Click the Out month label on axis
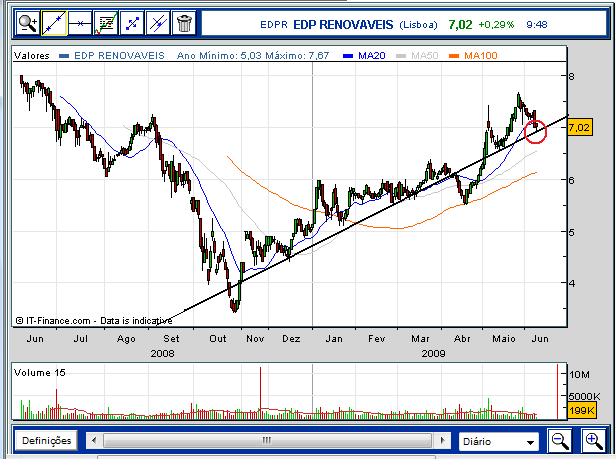616x466 pixels. [218, 339]
